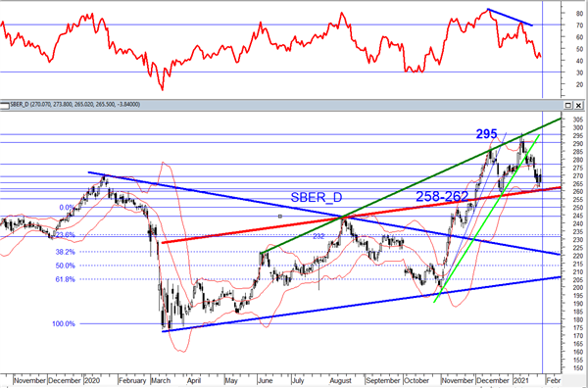The width and height of the screenshot is (588, 388).
Task: Click the 2020 label on the time axis
Action: [x=92, y=380]
